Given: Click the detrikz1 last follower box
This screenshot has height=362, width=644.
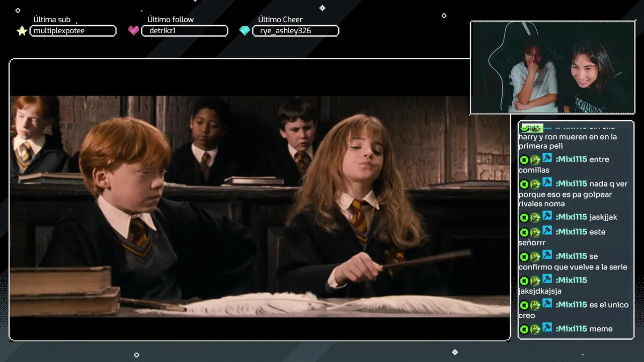Looking at the screenshot, I should 185,31.
